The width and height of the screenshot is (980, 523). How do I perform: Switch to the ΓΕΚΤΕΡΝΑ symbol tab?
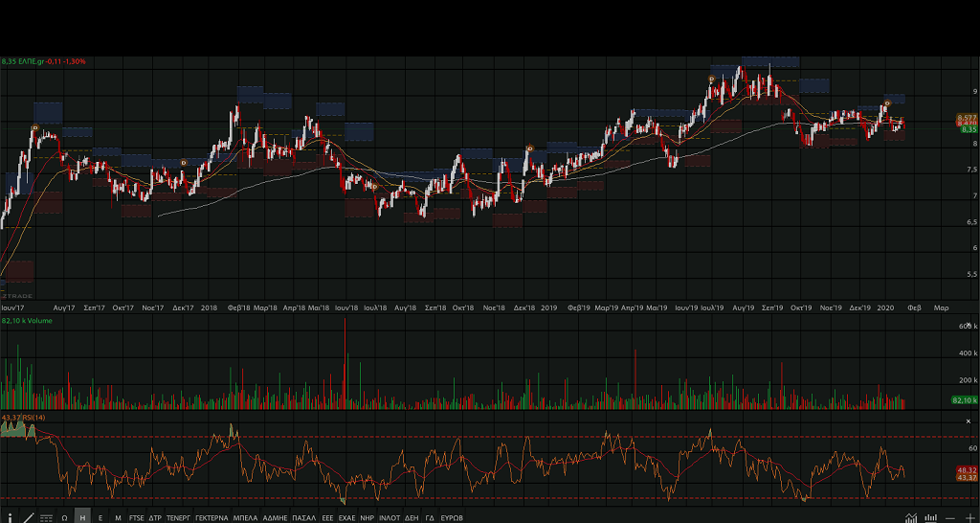tap(212, 516)
